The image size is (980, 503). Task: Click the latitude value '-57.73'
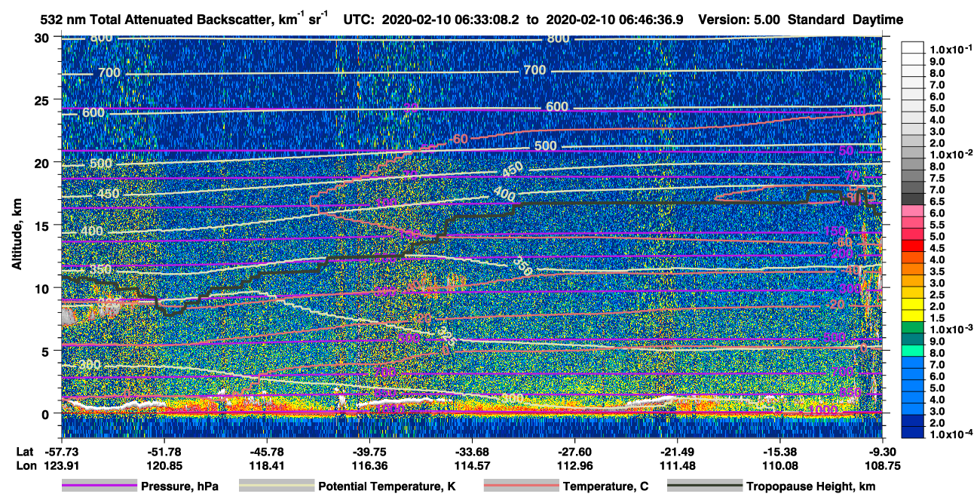coord(62,451)
